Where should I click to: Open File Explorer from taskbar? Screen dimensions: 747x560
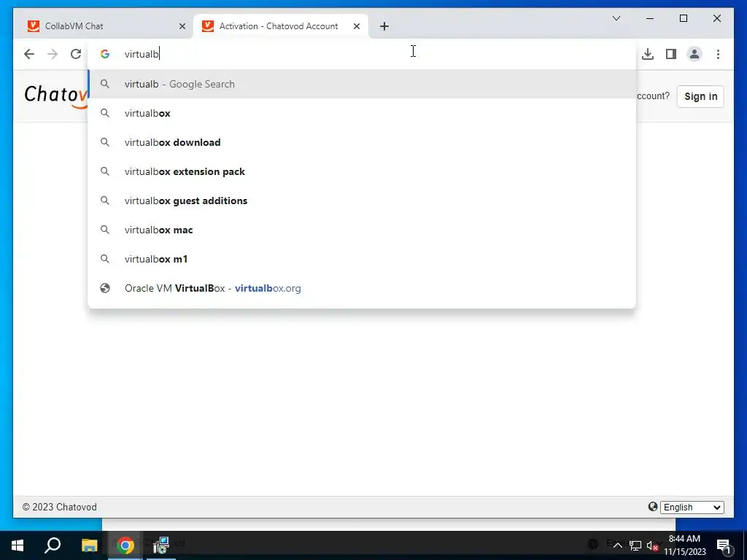point(89,545)
